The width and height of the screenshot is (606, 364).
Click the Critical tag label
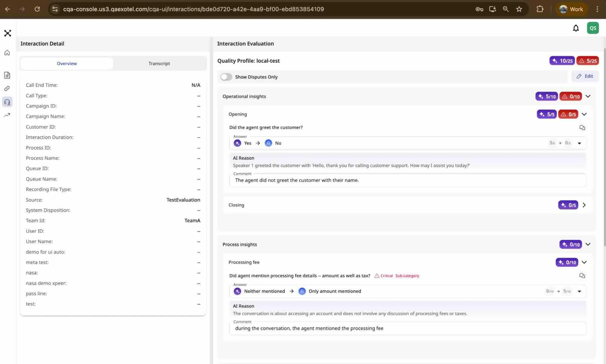[383, 276]
